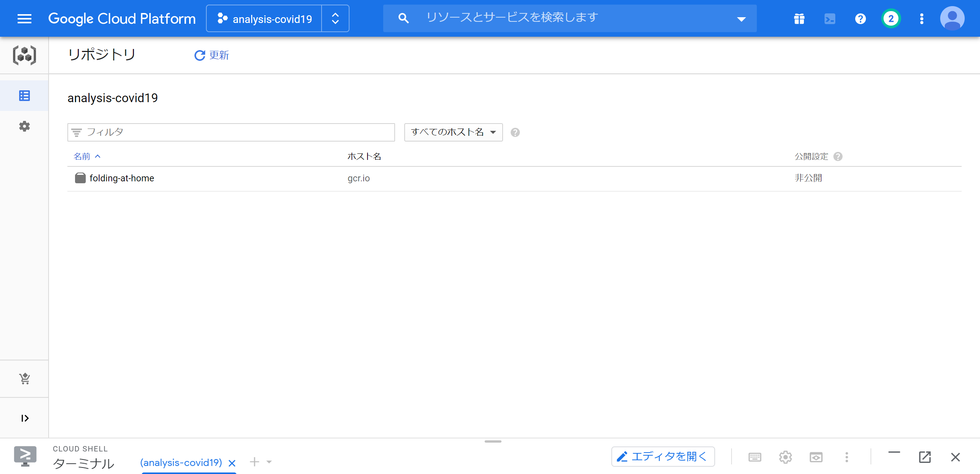
Task: Open the keyboard input icon in Cloud Shell
Action: click(x=755, y=457)
